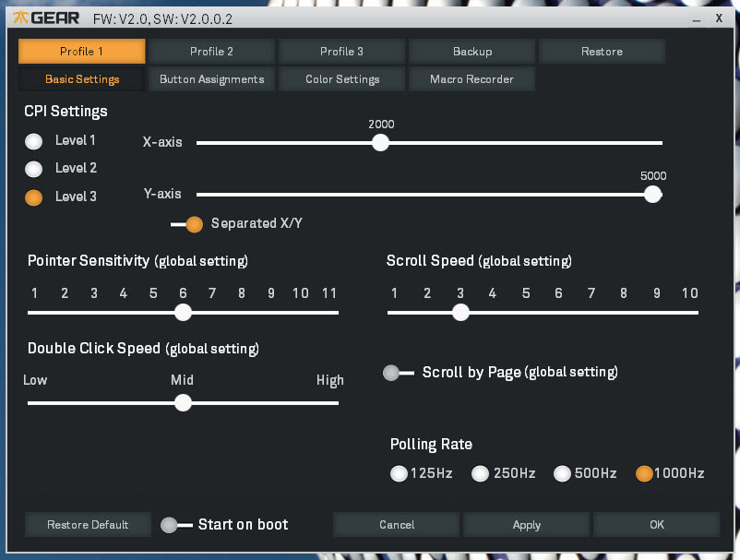The image size is (740, 560).
Task: Click the Apply button
Action: click(527, 525)
